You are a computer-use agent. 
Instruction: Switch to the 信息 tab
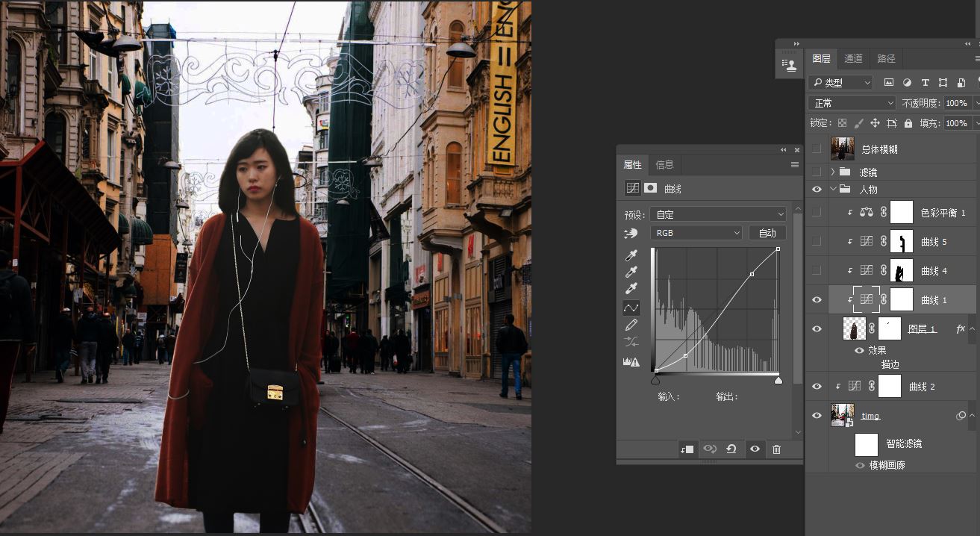coord(664,164)
